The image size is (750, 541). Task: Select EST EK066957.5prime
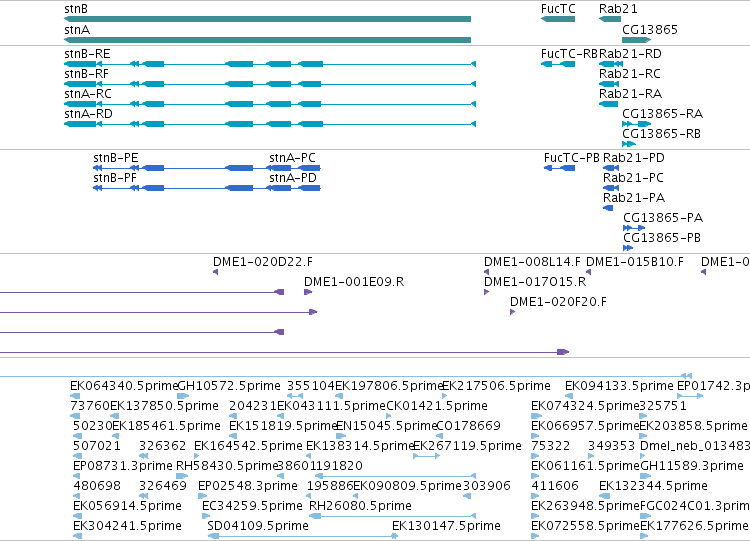click(x=535, y=436)
